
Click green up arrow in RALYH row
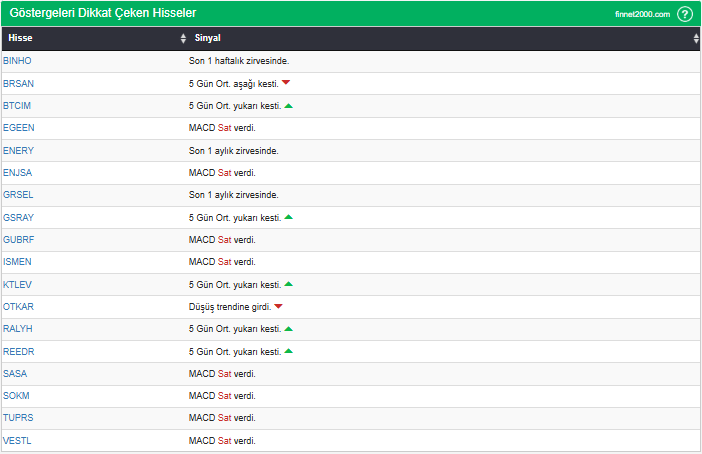coord(288,328)
